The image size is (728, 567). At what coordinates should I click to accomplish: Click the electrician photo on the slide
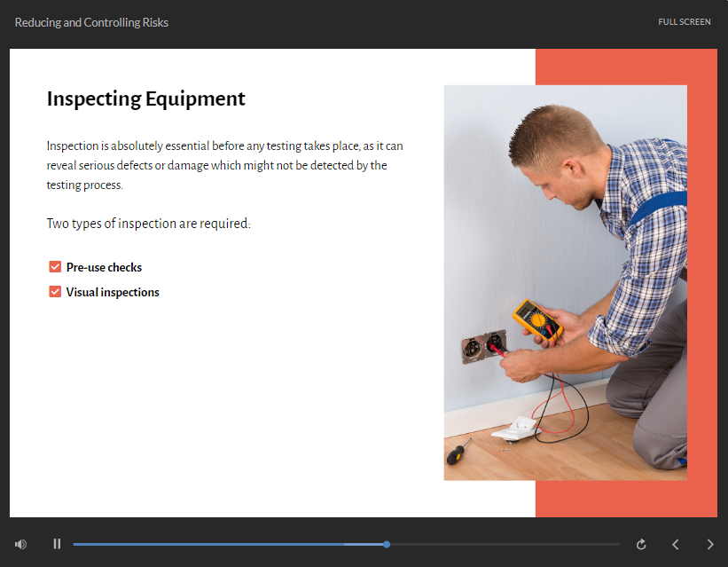pos(565,282)
